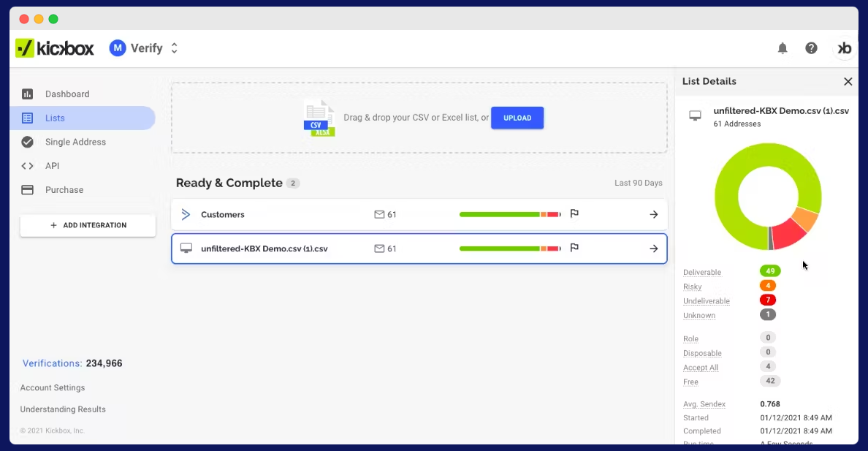
Task: Click the Risky label
Action: [x=693, y=287]
